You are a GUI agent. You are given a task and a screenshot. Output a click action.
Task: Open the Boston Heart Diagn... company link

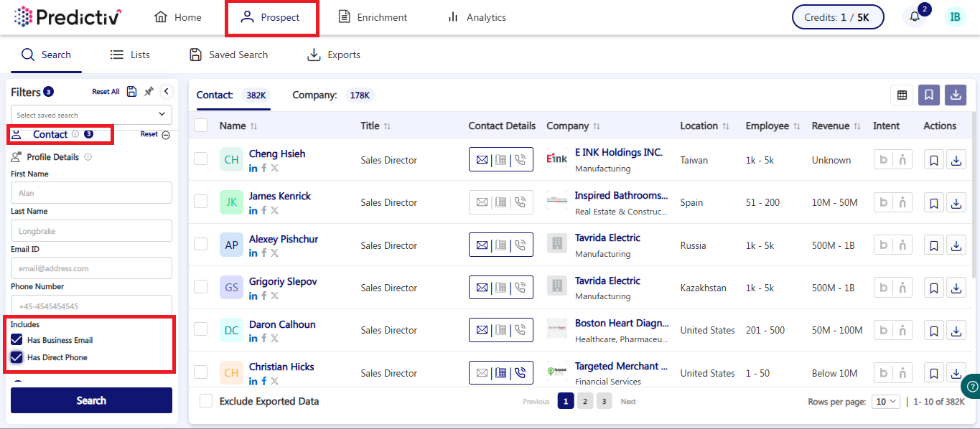click(x=622, y=323)
